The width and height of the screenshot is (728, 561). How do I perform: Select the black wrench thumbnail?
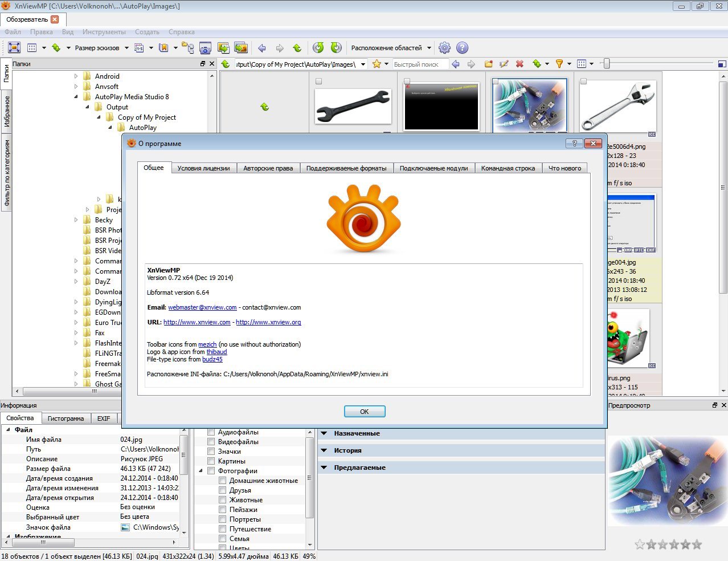[353, 107]
